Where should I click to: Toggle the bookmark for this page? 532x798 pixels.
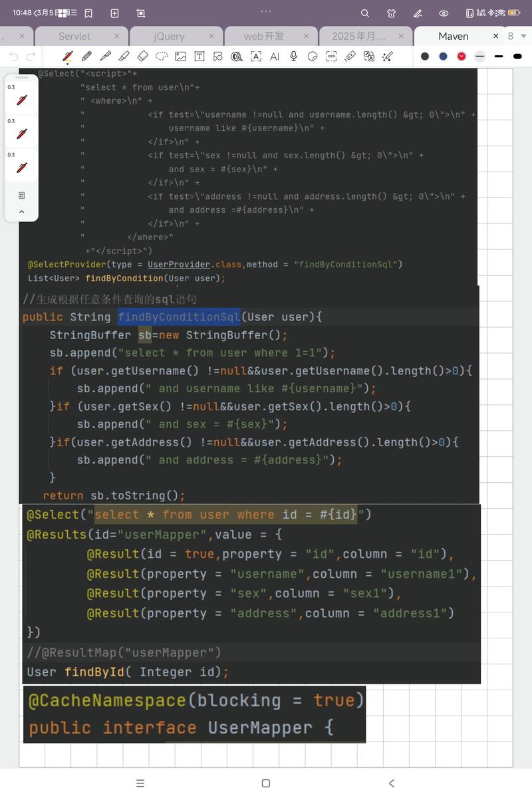[x=88, y=13]
